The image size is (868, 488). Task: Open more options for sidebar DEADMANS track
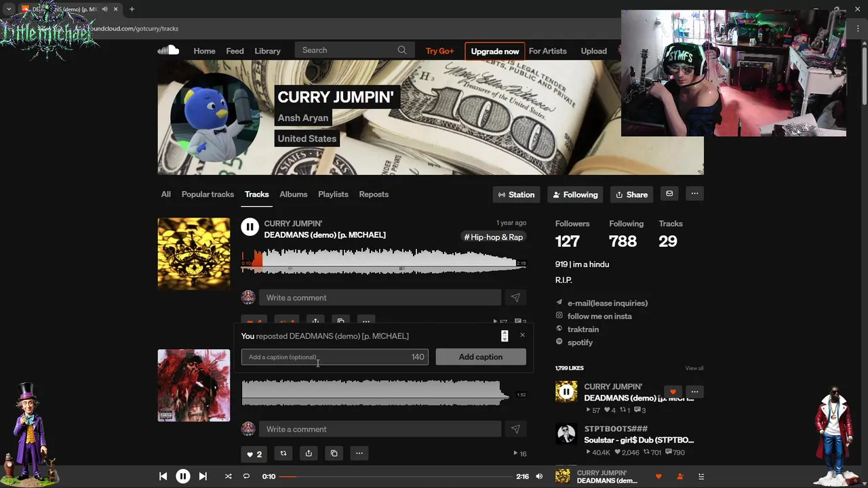[x=694, y=392]
